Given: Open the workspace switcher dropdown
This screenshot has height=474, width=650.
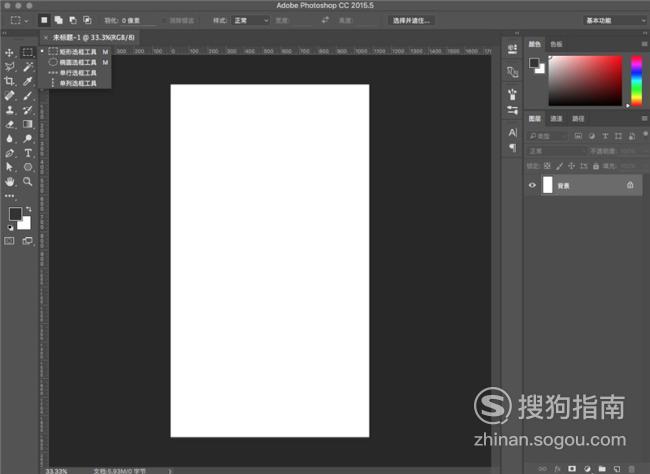Looking at the screenshot, I should [x=615, y=20].
